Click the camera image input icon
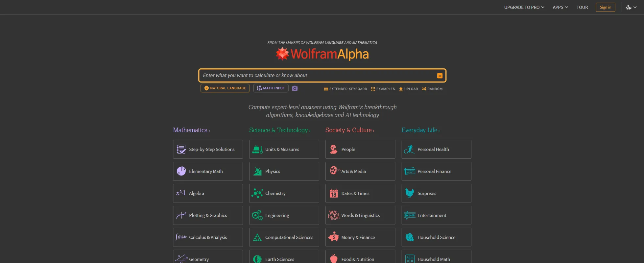The height and width of the screenshot is (263, 644). (x=295, y=88)
